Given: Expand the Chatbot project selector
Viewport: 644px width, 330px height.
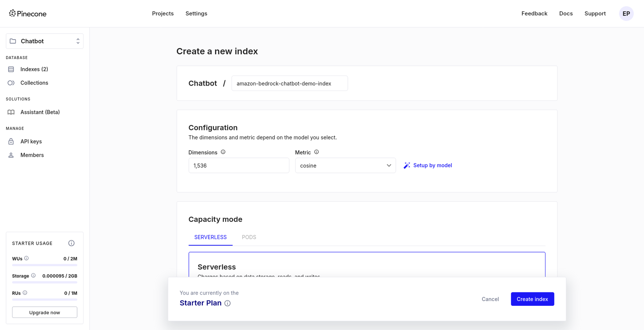Looking at the screenshot, I should click(45, 41).
